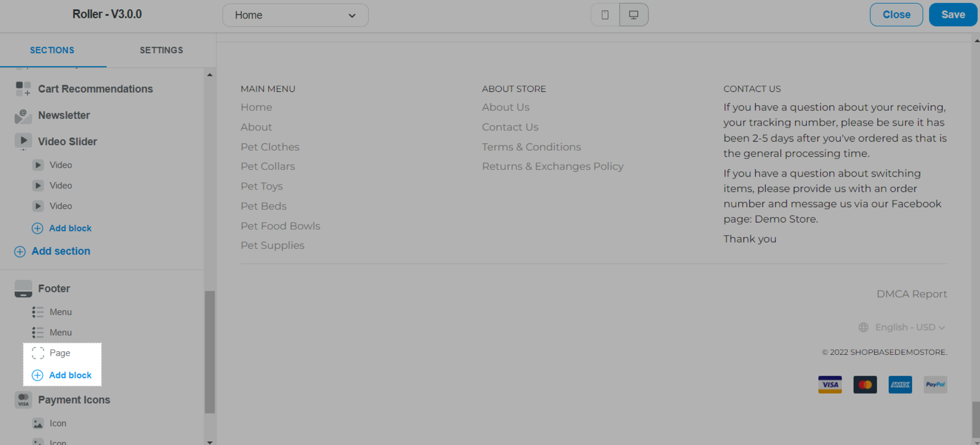Click the Save button
980x445 pixels.
pyautogui.click(x=953, y=15)
